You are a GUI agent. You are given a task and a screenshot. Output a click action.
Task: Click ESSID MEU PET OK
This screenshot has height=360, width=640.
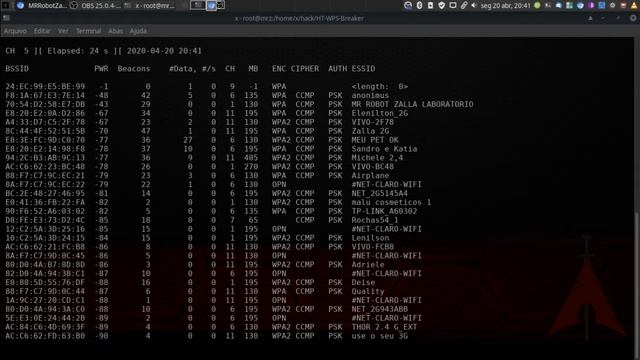click(x=375, y=140)
